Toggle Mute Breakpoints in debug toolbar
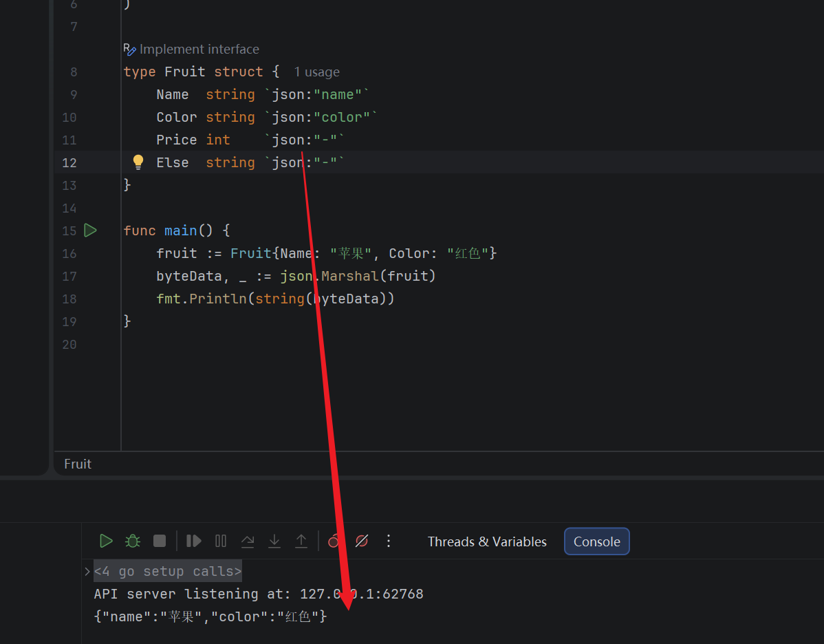 click(x=362, y=541)
